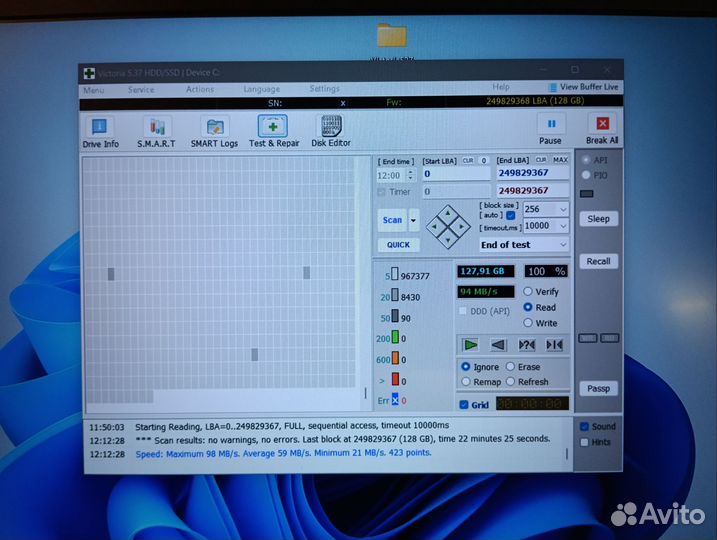
Task: Click the reverse scan arrow button
Action: (x=498, y=345)
